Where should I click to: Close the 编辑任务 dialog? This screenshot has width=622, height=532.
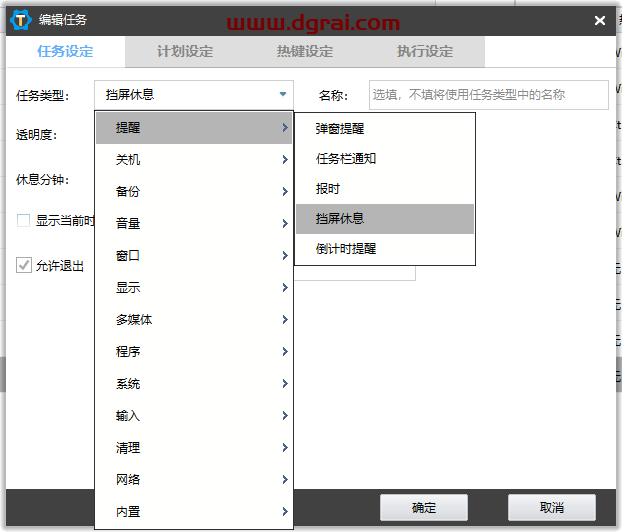click(x=600, y=20)
